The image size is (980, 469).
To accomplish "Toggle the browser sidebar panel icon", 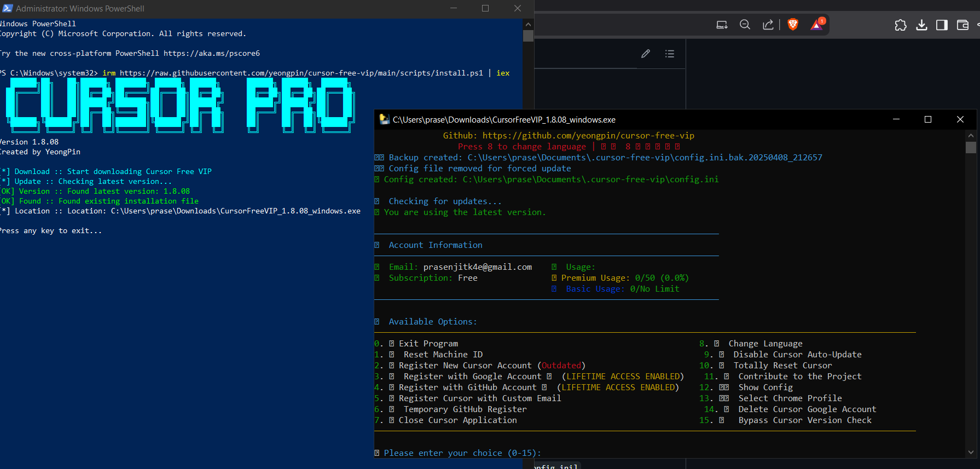I will pyautogui.click(x=942, y=25).
